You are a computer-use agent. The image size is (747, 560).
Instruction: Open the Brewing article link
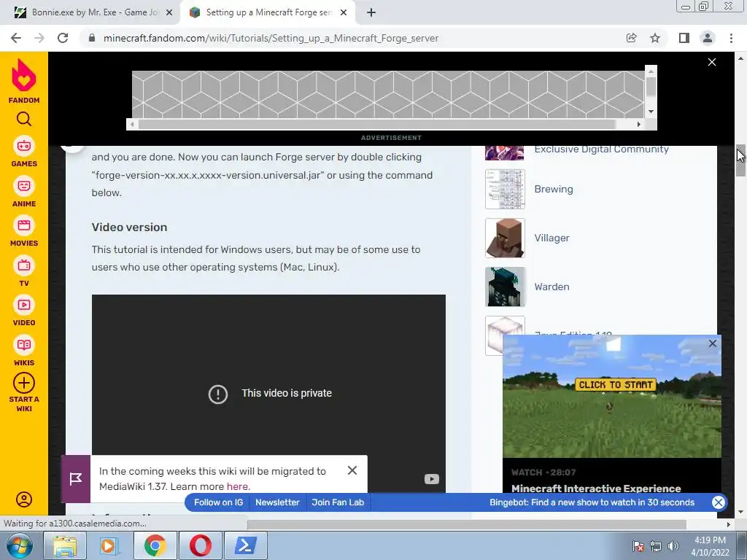tap(554, 189)
